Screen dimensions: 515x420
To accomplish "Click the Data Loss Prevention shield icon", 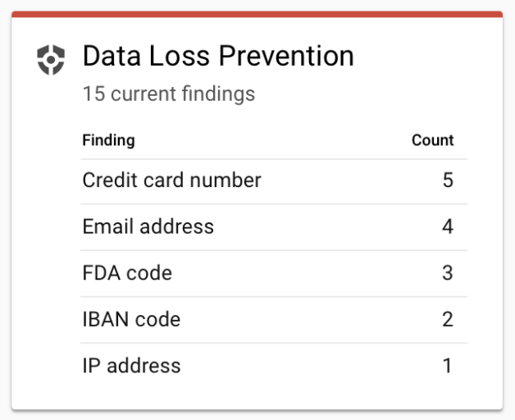I will [51, 60].
